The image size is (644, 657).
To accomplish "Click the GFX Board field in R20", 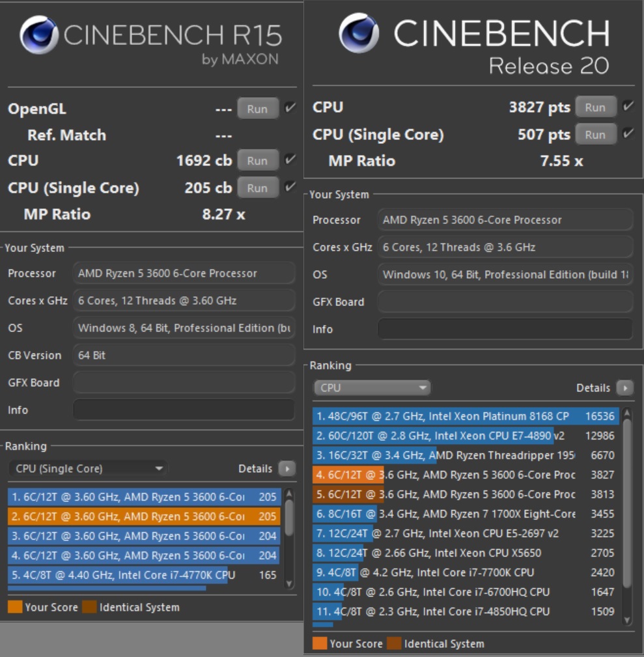I will [505, 301].
